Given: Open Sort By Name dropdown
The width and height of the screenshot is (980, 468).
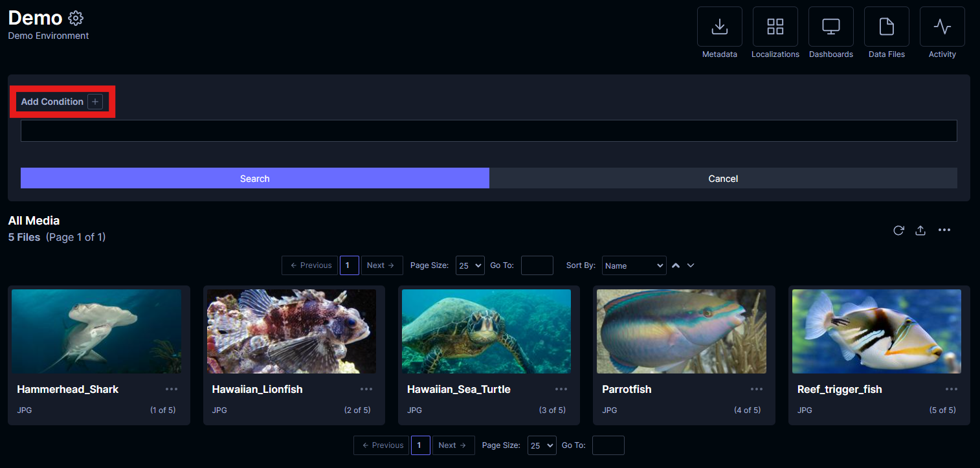Looking at the screenshot, I should 634,265.
